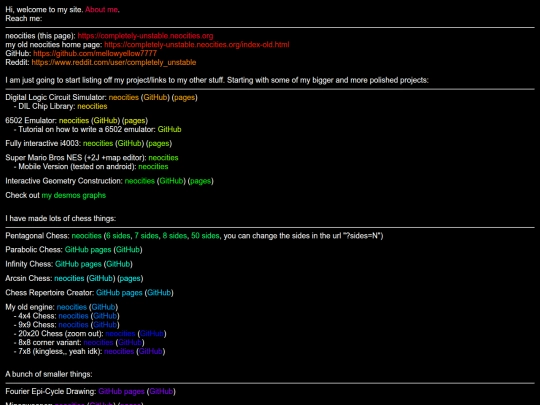Viewport: 540px width, 405px height.
Task: Open the my desmos graphs link
Action: tap(74, 196)
